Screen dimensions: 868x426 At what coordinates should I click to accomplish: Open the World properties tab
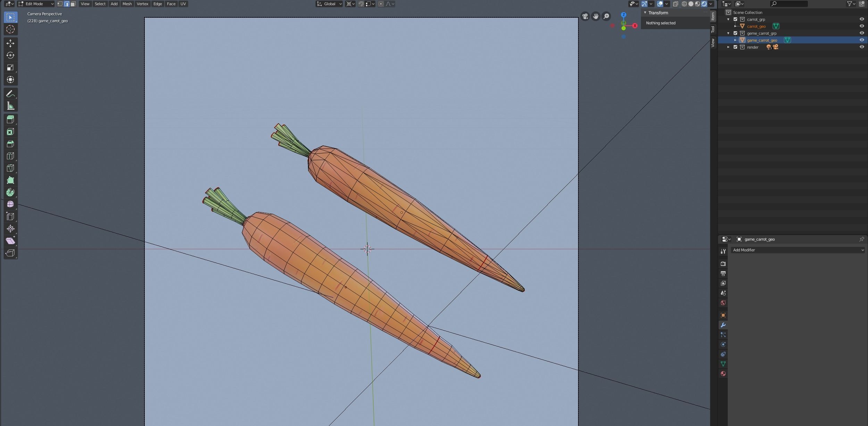(x=723, y=303)
